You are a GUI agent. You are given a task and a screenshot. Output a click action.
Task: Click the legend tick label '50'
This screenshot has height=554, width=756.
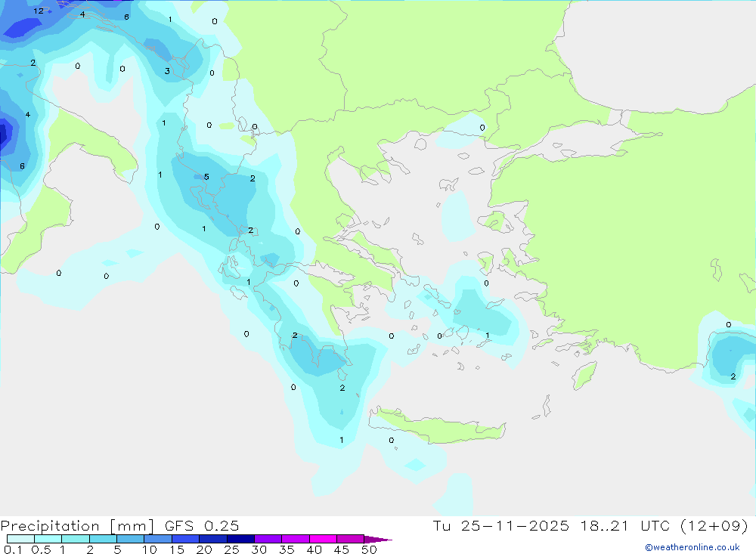pyautogui.click(x=369, y=549)
